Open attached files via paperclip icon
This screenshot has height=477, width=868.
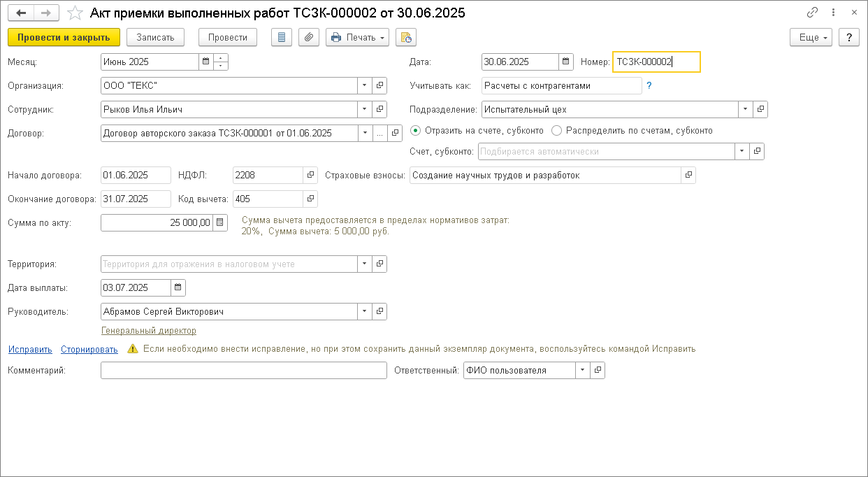(308, 37)
